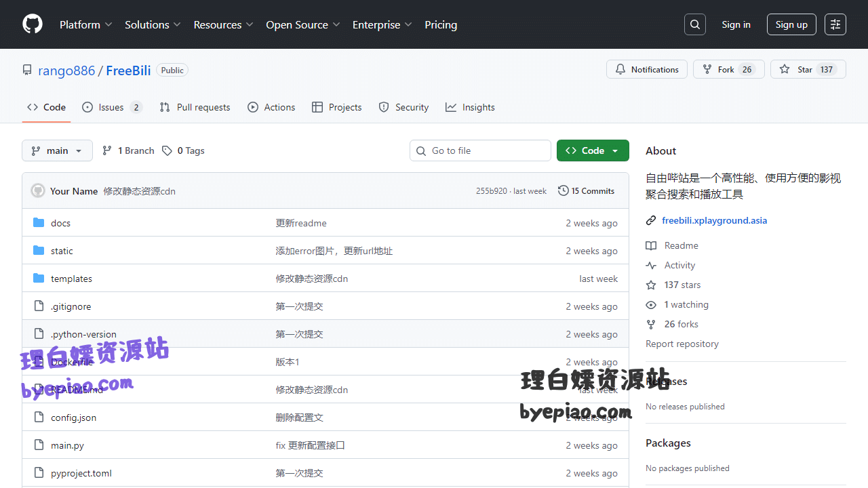This screenshot has width=868, height=488.
Task: Click the clock history icon beside 15 Commits
Action: [x=564, y=190]
